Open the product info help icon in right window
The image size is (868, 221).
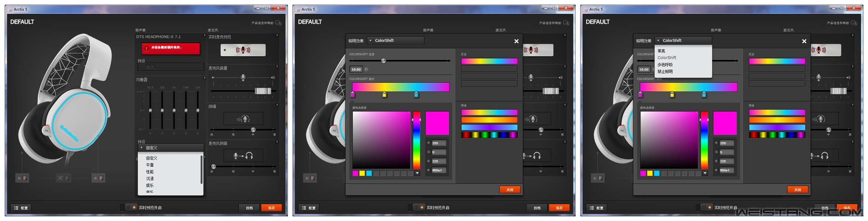(854, 23)
